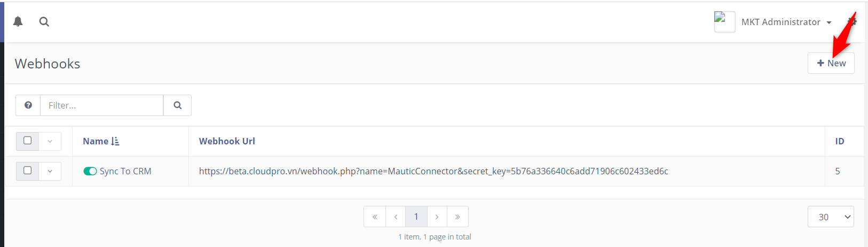Click in the Filter text field
868x247 pixels.
click(x=101, y=105)
